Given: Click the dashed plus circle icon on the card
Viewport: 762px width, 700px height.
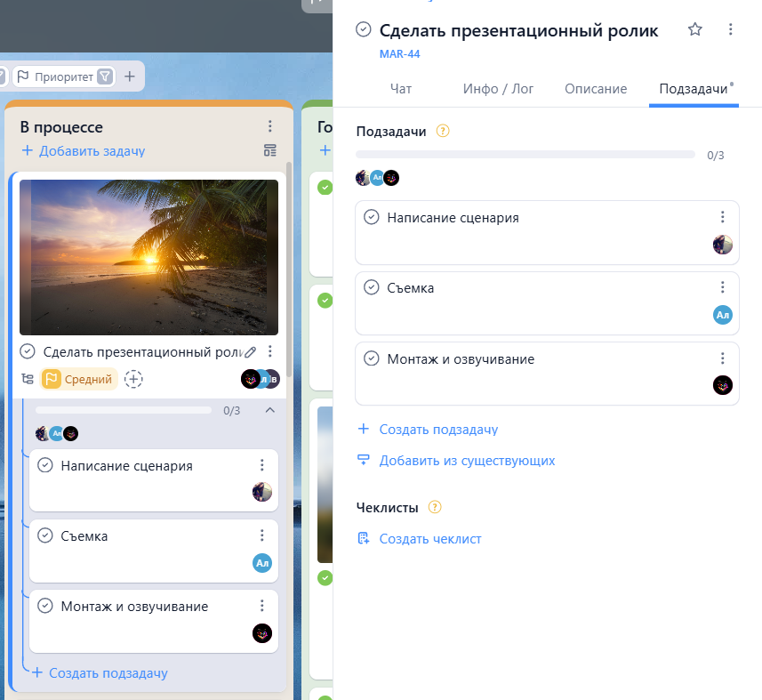Looking at the screenshot, I should [x=133, y=379].
